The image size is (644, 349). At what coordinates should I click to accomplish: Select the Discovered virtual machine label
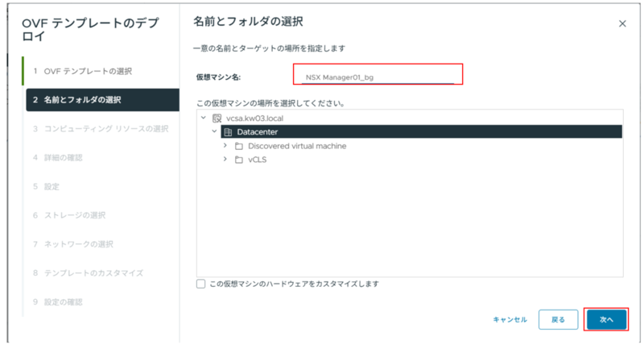(297, 146)
